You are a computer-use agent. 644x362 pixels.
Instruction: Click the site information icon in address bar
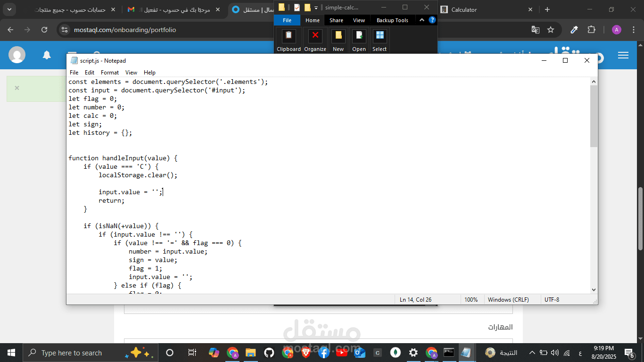point(65,30)
